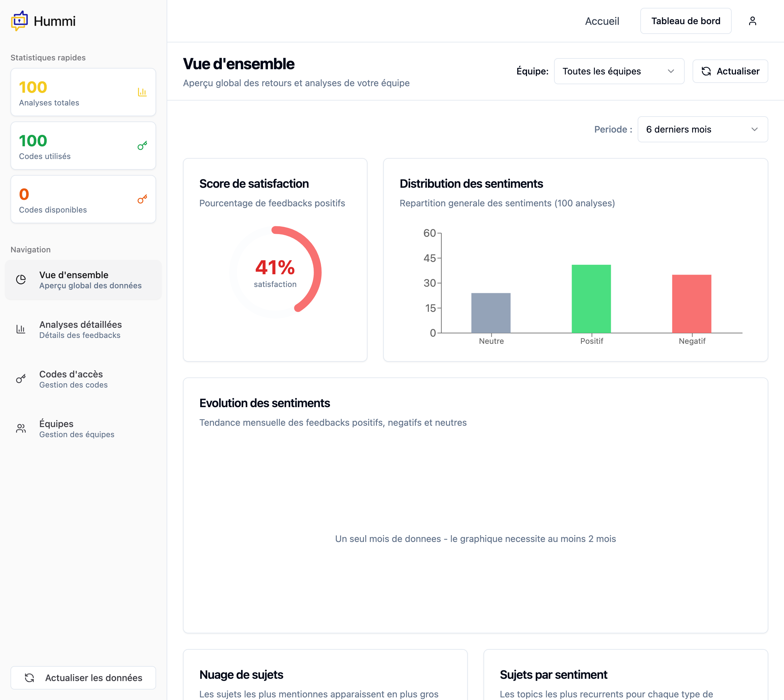Screen dimensions: 784x700
Task: Click the key icon beside Codes d'accès
Action: click(21, 379)
